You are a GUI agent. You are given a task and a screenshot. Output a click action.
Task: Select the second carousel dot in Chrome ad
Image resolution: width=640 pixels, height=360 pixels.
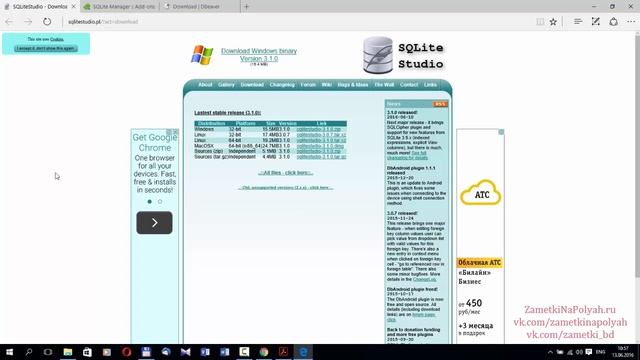(x=160, y=202)
